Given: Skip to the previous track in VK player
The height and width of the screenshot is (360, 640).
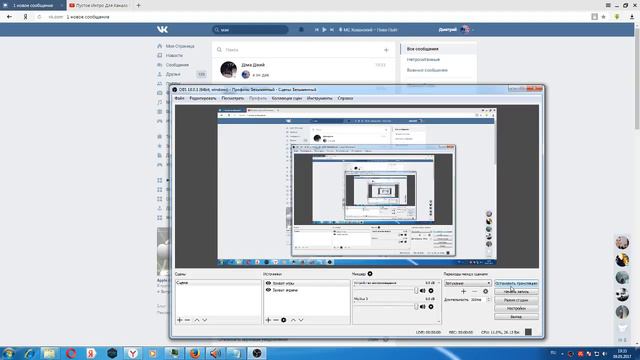Looking at the screenshot, I should [x=317, y=29].
